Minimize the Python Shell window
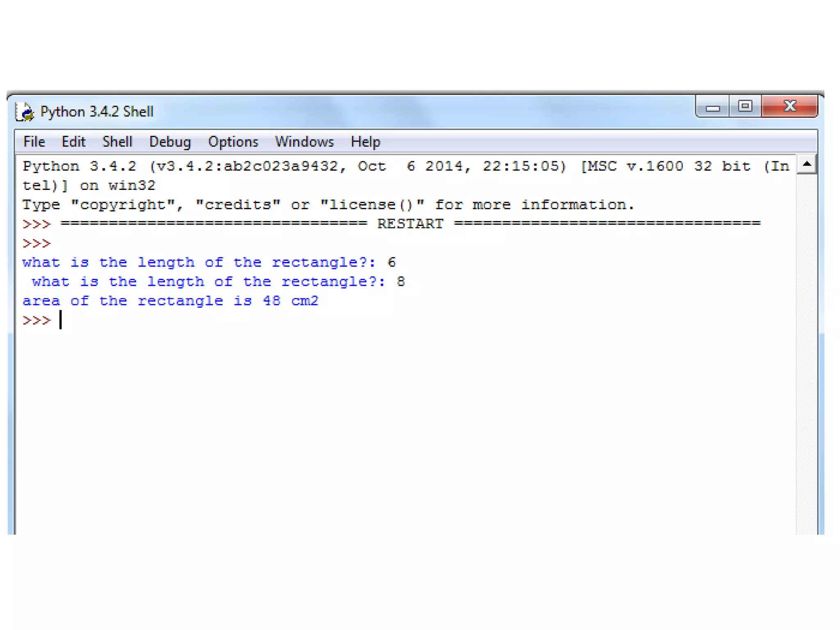Screen dimensions: 840x630 click(712, 107)
